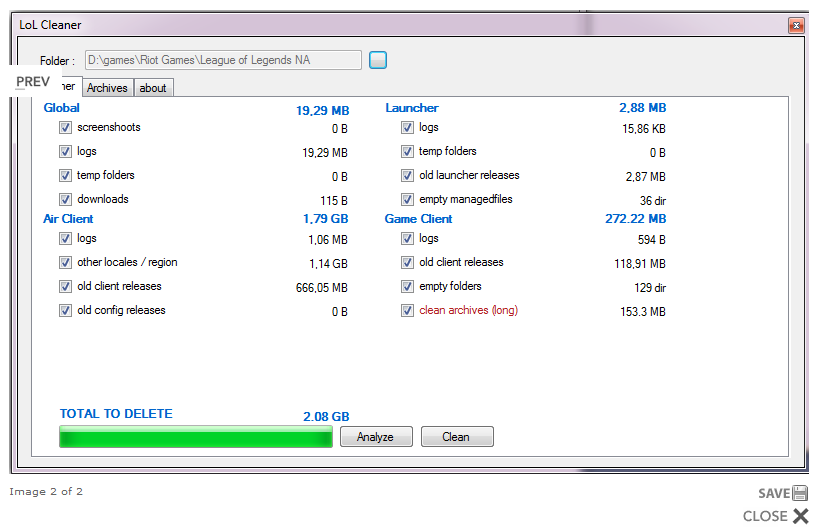Click the 2,87 MB launcher releases value

[x=645, y=177]
